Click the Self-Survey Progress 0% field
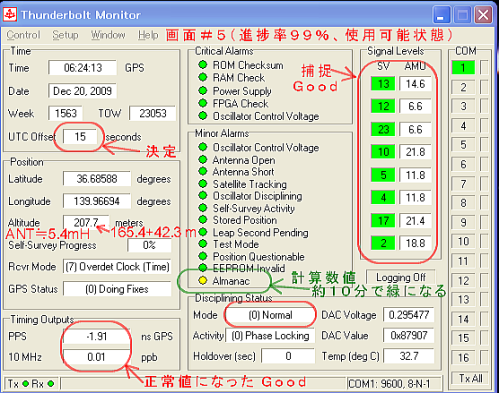The height and width of the screenshot is (393, 499). point(149,245)
